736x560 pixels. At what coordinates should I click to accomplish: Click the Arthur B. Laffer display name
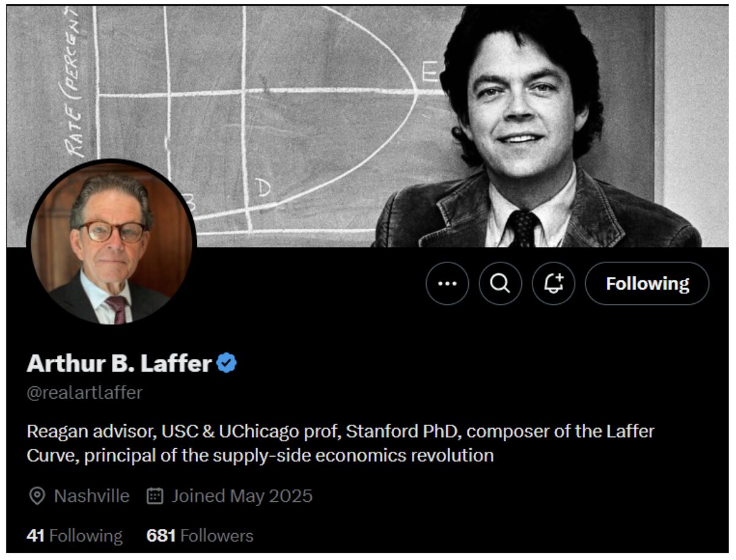tap(119, 364)
